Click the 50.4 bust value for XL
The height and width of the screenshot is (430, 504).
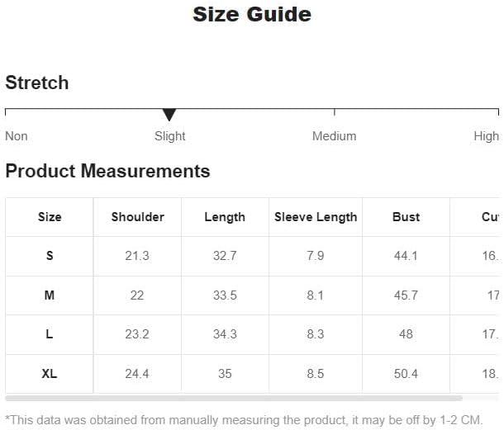pyautogui.click(x=406, y=374)
